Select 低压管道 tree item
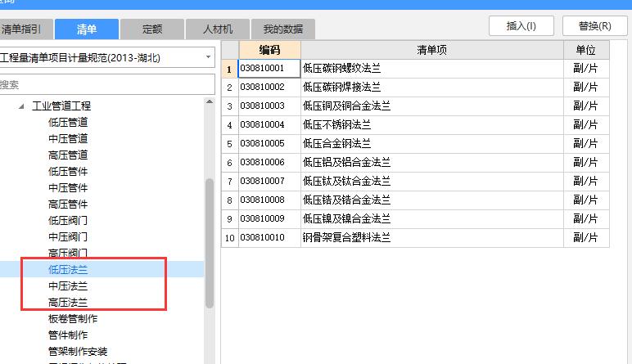Viewport: 632px width, 364px height. click(68, 123)
